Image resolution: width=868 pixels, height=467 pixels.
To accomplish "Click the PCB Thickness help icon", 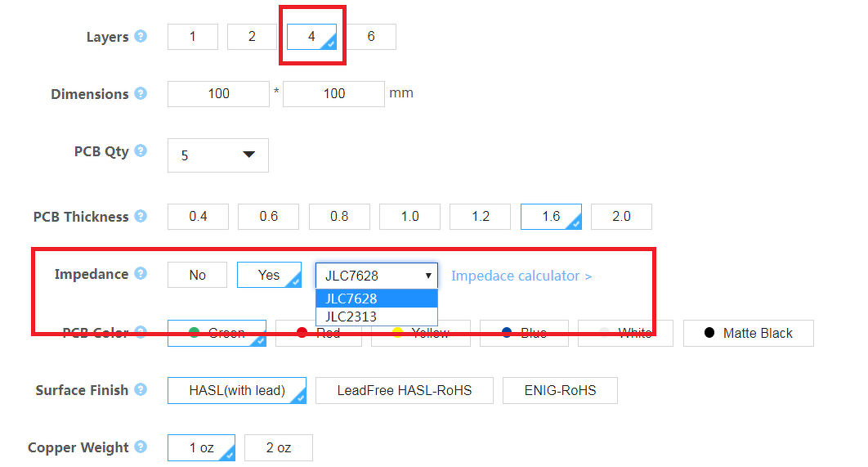I will point(141,217).
